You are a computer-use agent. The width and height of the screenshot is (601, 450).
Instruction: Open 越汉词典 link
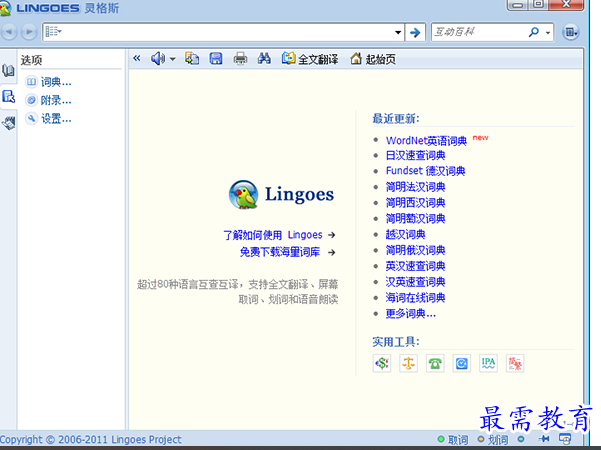point(406,234)
